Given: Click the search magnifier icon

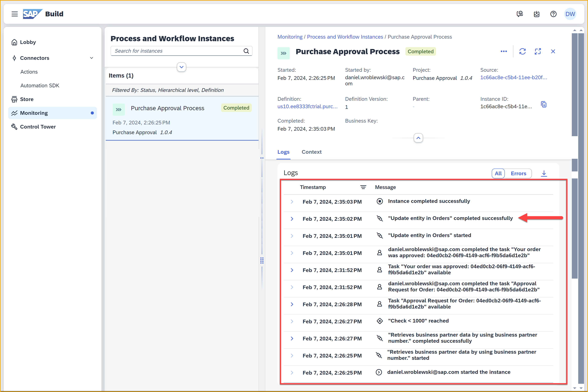Looking at the screenshot, I should coord(246,51).
